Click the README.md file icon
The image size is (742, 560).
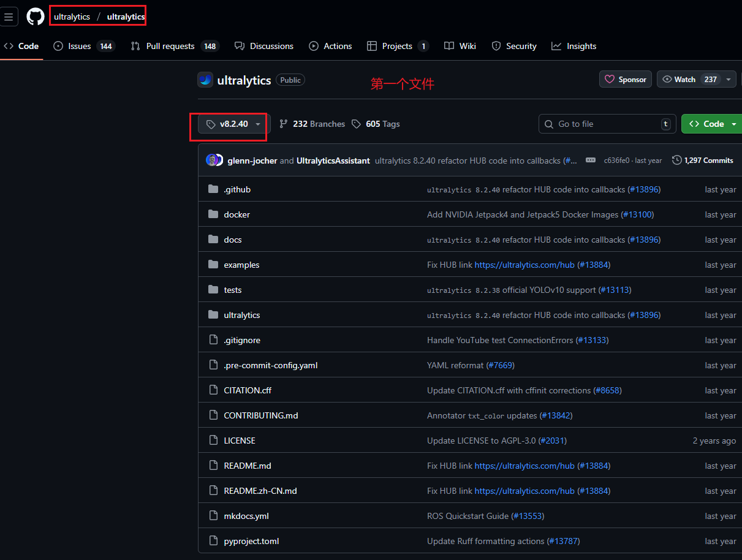(x=213, y=466)
